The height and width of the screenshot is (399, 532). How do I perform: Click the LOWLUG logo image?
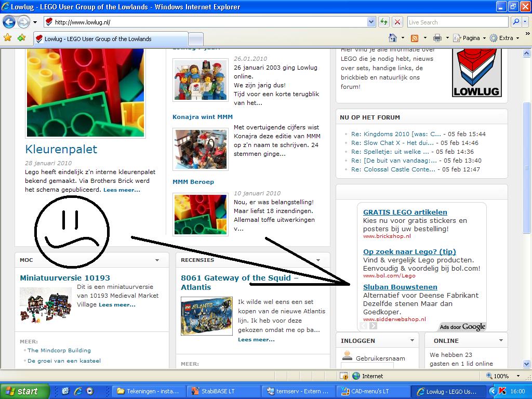[x=477, y=73]
